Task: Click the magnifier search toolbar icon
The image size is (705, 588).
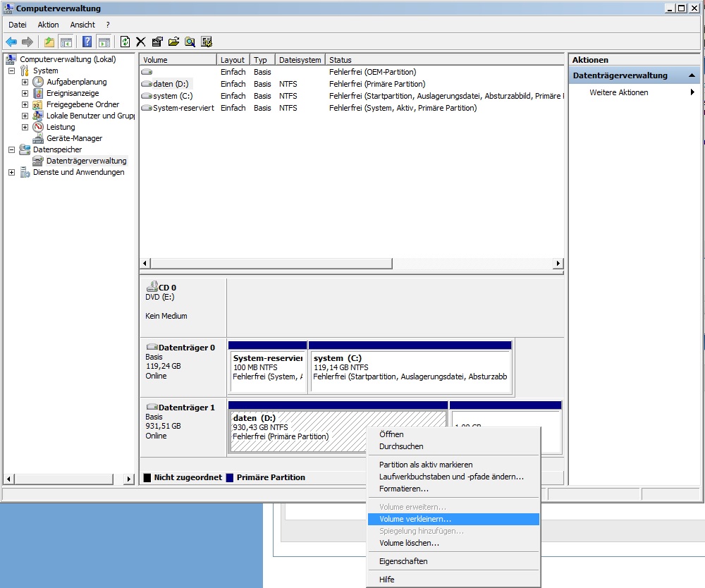Action: pos(190,42)
